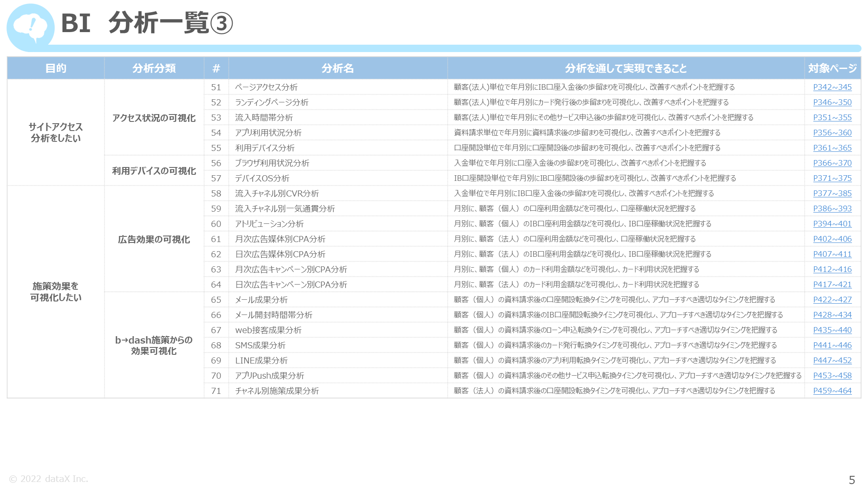The height and width of the screenshot is (488, 868).
Task: Select web接客成果分析 row name
Action: 268,330
